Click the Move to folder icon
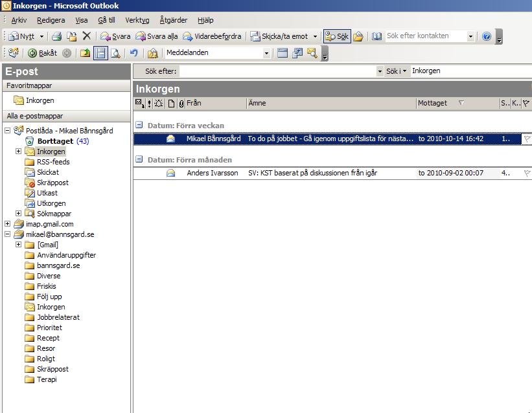 pos(71,36)
